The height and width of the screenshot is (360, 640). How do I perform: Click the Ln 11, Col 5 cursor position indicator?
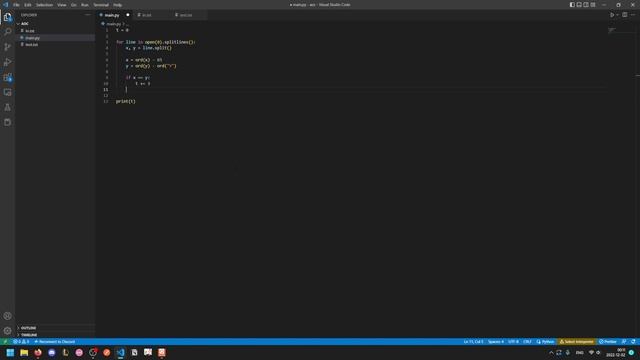point(473,342)
